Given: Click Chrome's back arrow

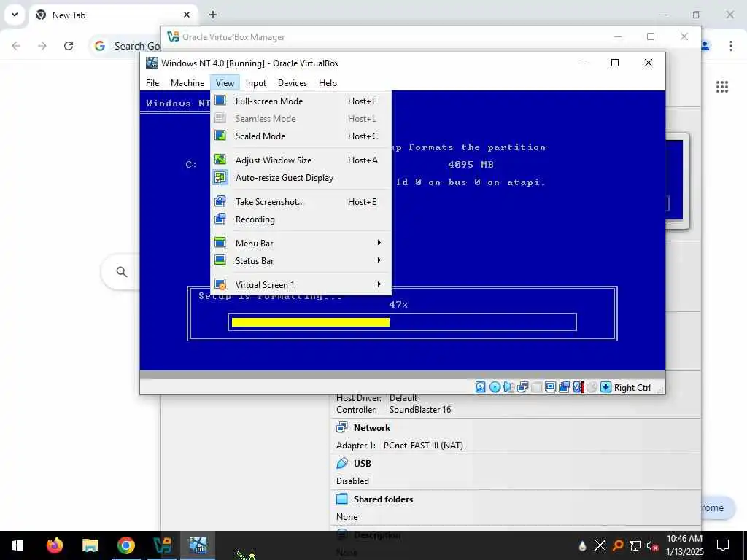Looking at the screenshot, I should tap(16, 46).
